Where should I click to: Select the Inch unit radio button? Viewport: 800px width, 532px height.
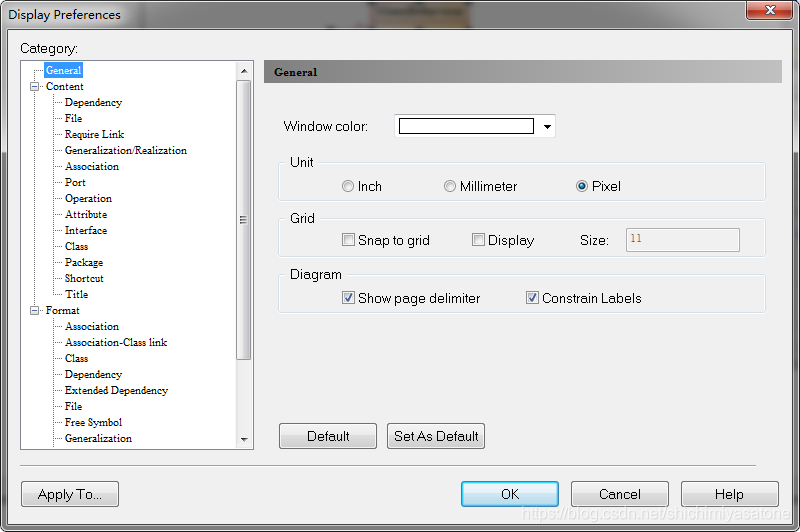[347, 186]
